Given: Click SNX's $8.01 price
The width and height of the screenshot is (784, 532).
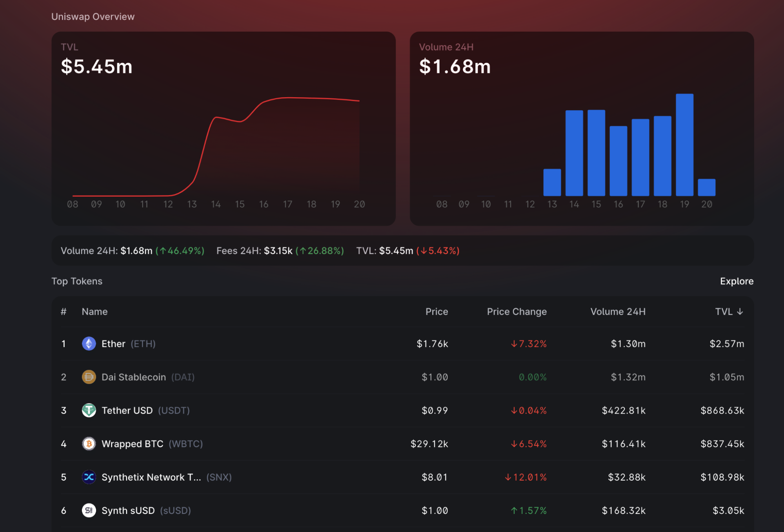Looking at the screenshot, I should (435, 477).
